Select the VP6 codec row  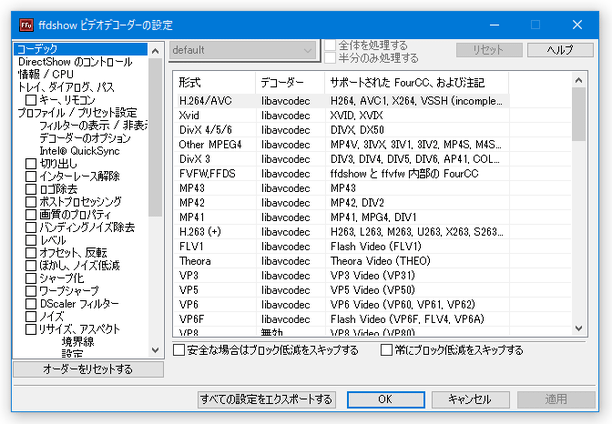pyautogui.click(x=342, y=305)
